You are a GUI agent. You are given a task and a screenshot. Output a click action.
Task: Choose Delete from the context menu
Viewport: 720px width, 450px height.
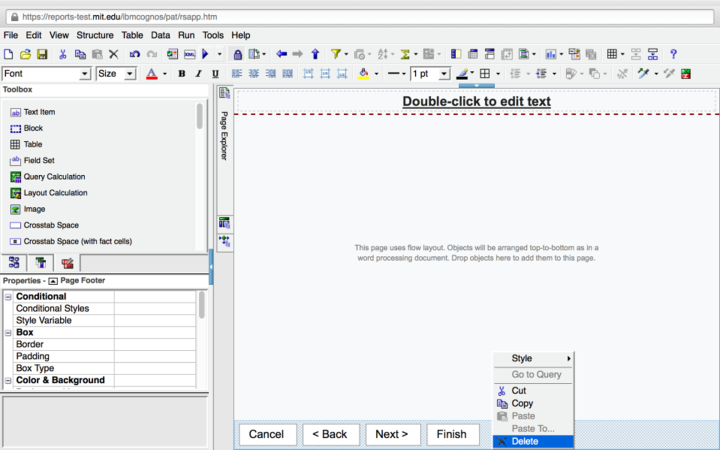(x=524, y=441)
